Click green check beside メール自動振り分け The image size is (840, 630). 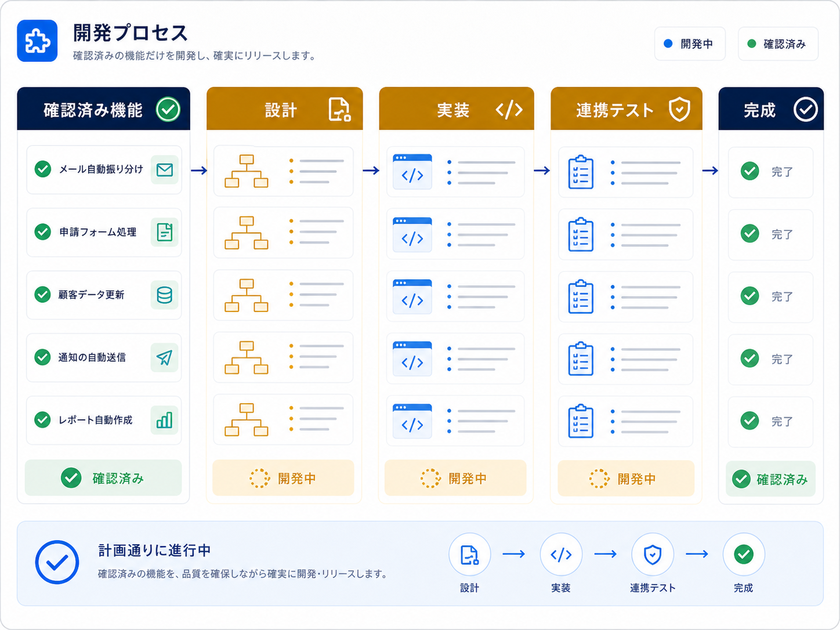pos(42,169)
